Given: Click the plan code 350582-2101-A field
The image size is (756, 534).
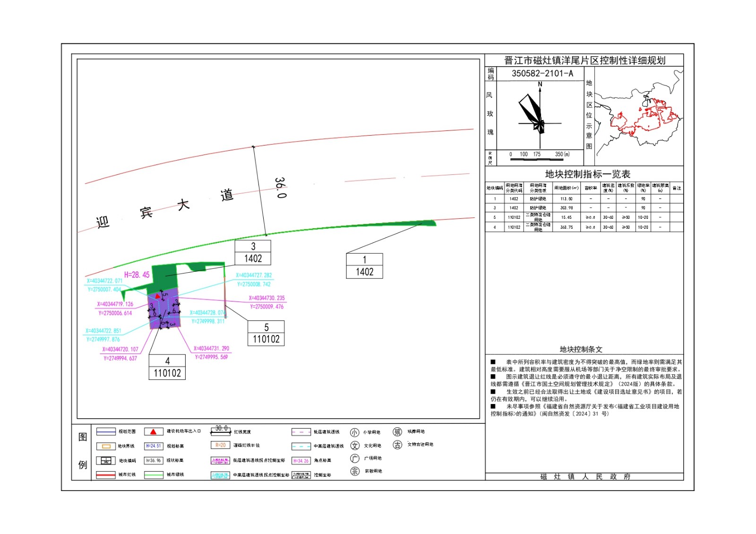Looking at the screenshot, I should (x=542, y=73).
